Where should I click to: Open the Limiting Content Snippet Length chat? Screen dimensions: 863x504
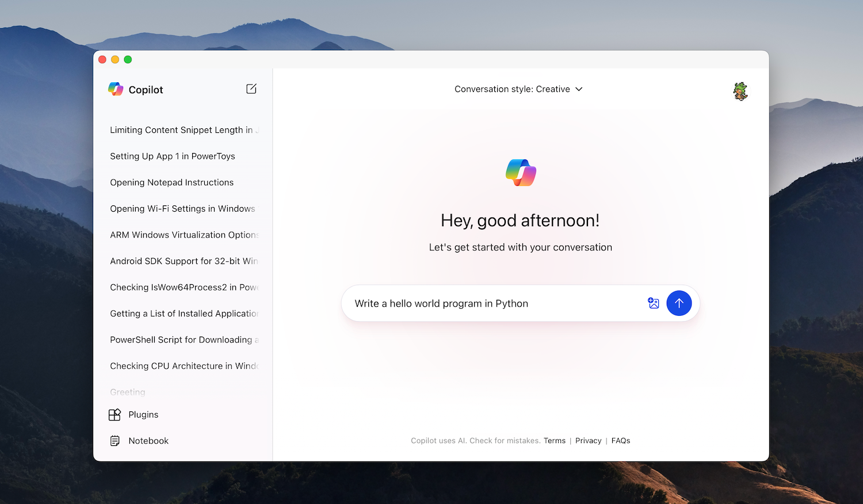[184, 130]
